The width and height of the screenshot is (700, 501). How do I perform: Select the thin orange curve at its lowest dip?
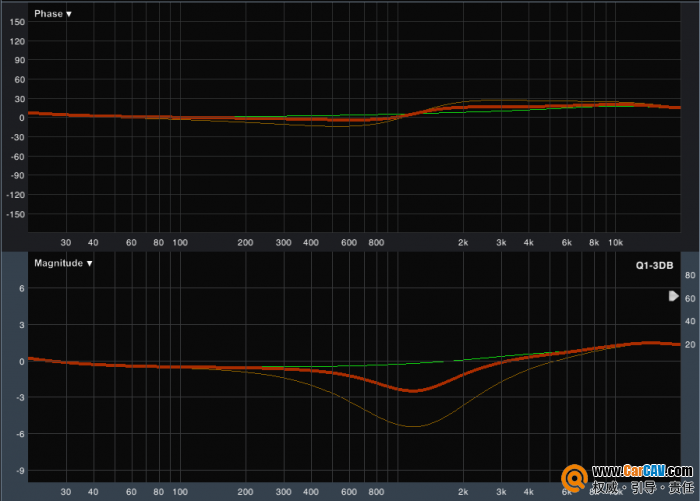412,426
